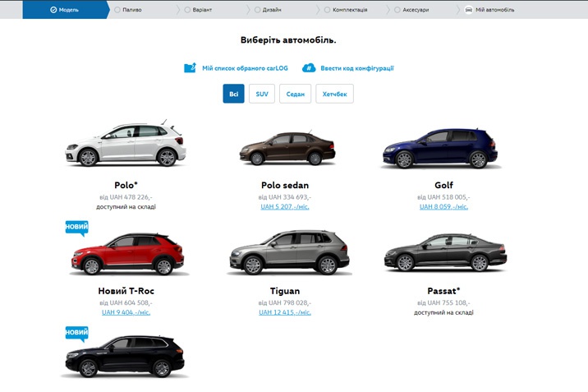This screenshot has height=392, width=588.
Task: Open Polo sedan UAH 5 207 monthly link
Action: (285, 207)
